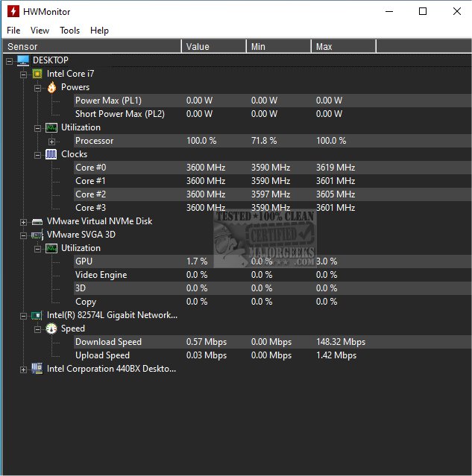Click the Utilization graph icon under VMware SVGA 3D
This screenshot has height=476, width=472.
click(x=51, y=248)
